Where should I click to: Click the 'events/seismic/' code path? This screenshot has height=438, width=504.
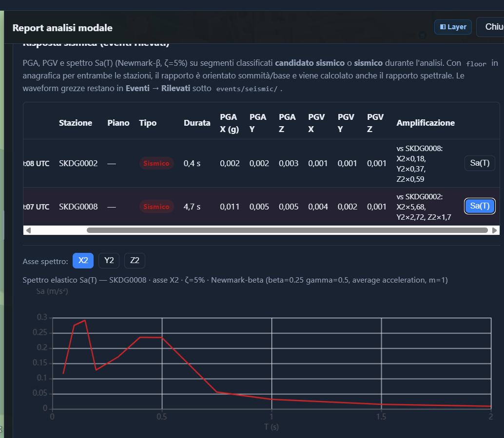coord(247,89)
